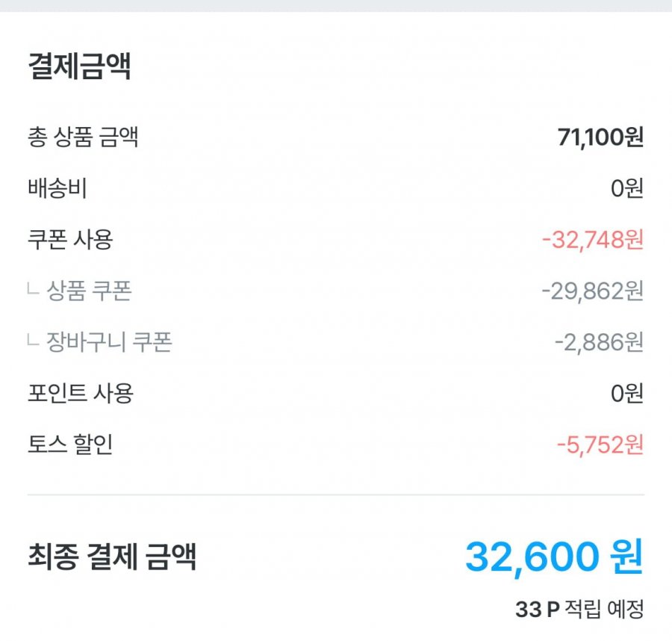Click the 0원 shipping fee value
This screenshot has height=641, width=672.
626,189
